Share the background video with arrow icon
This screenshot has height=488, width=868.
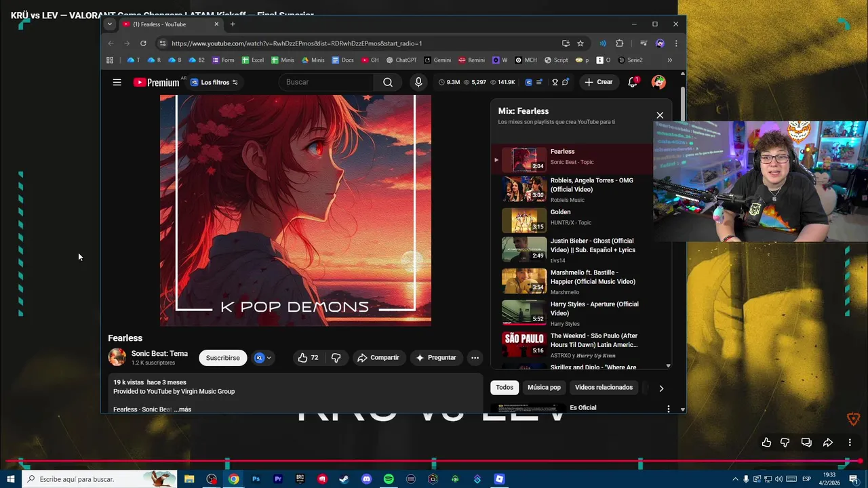[828, 443]
